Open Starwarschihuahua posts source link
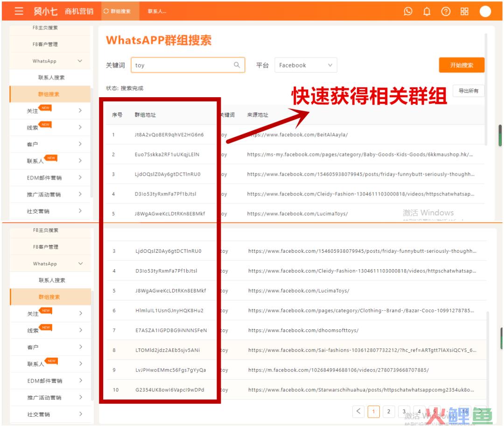The image size is (504, 427). pos(361,390)
